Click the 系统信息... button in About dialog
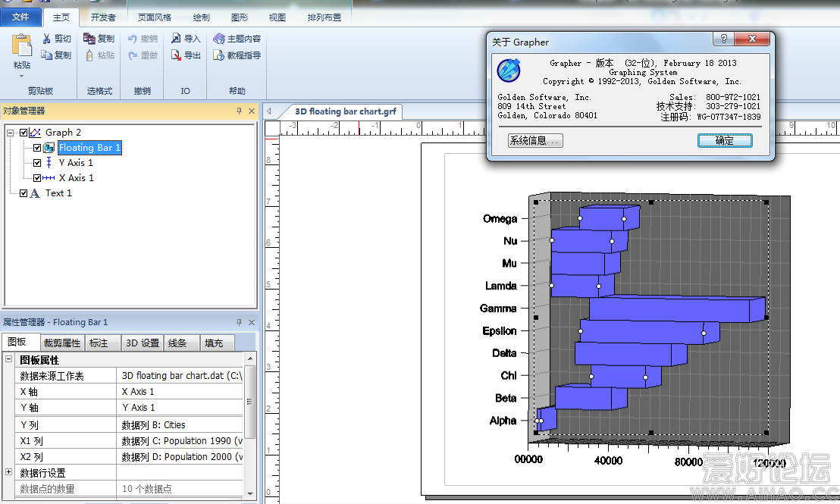840x504 pixels. (x=535, y=140)
